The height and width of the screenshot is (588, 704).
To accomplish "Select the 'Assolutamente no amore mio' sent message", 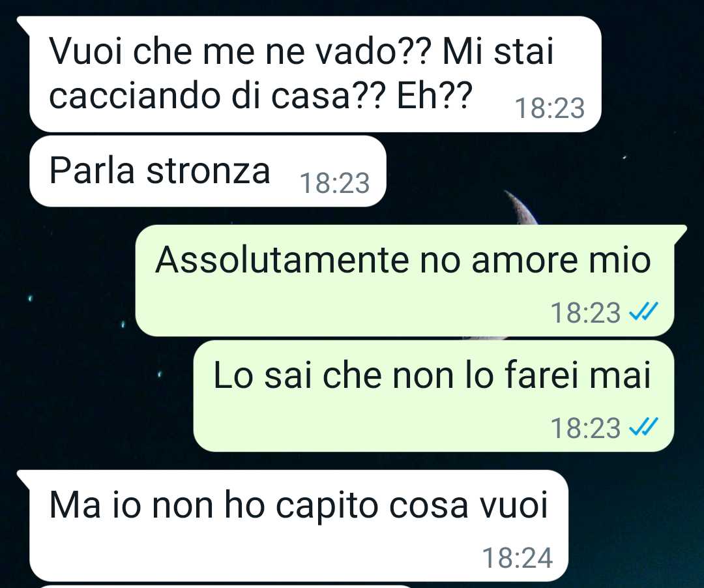I will pyautogui.click(x=411, y=280).
